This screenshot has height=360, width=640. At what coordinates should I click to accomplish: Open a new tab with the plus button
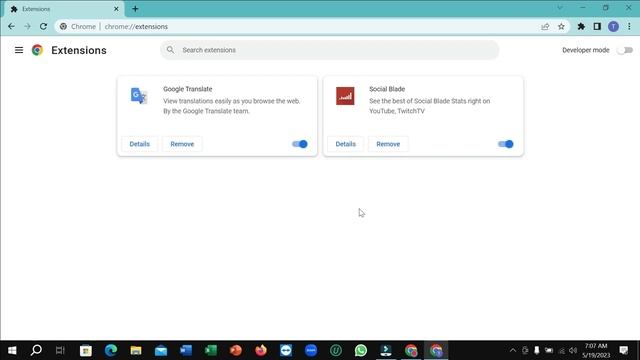[135, 9]
